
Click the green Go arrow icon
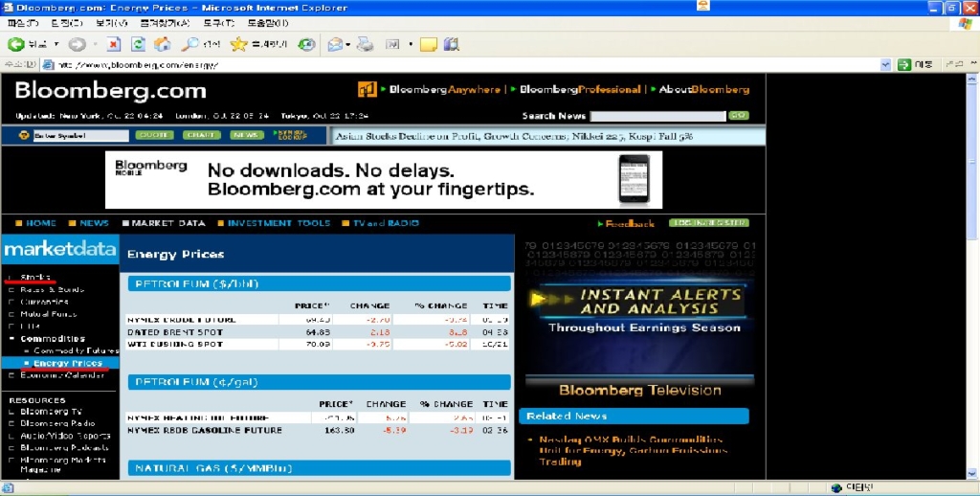point(903,64)
